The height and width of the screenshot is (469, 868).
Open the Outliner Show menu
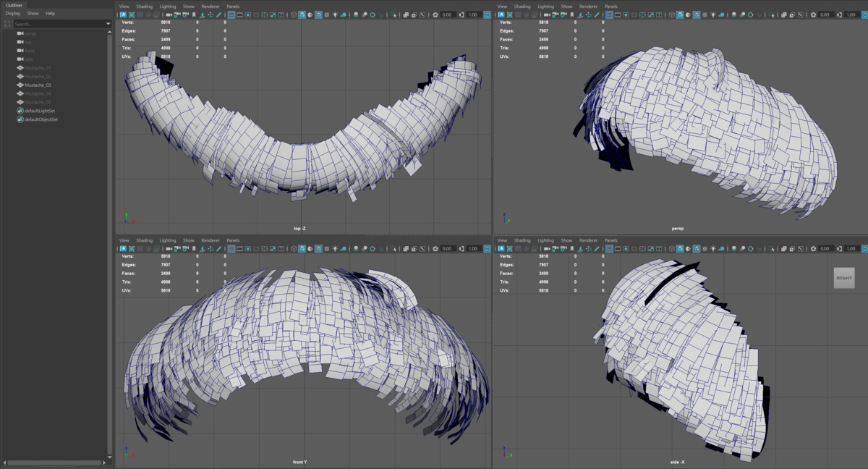tap(33, 13)
